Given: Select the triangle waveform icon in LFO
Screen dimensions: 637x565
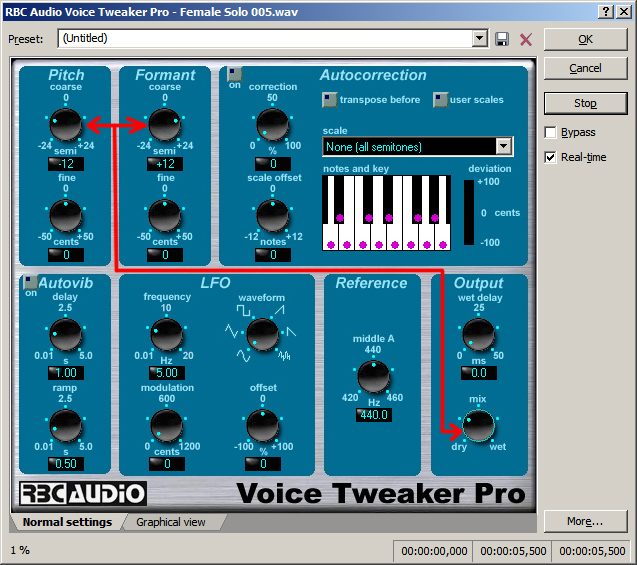Looking at the screenshot, I should click(232, 331).
